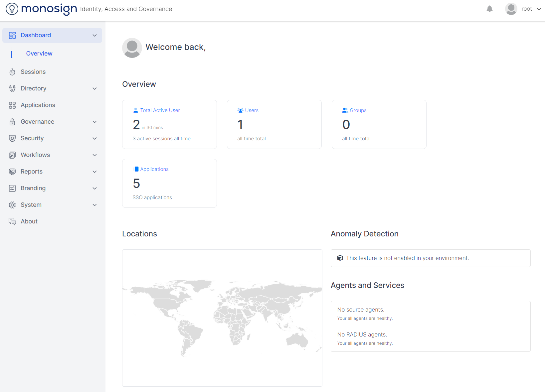Click the notification bell icon
Screen dimensions: 545x392
[x=489, y=9]
